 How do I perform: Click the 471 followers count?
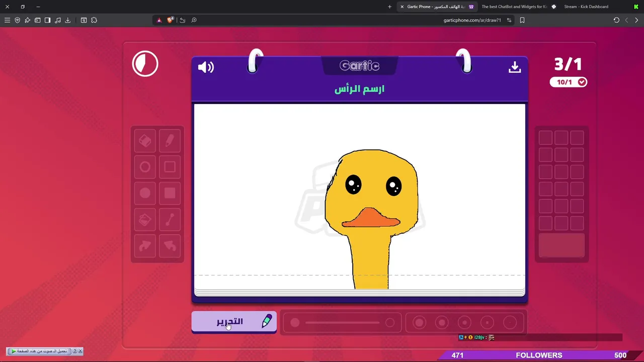[457, 355]
